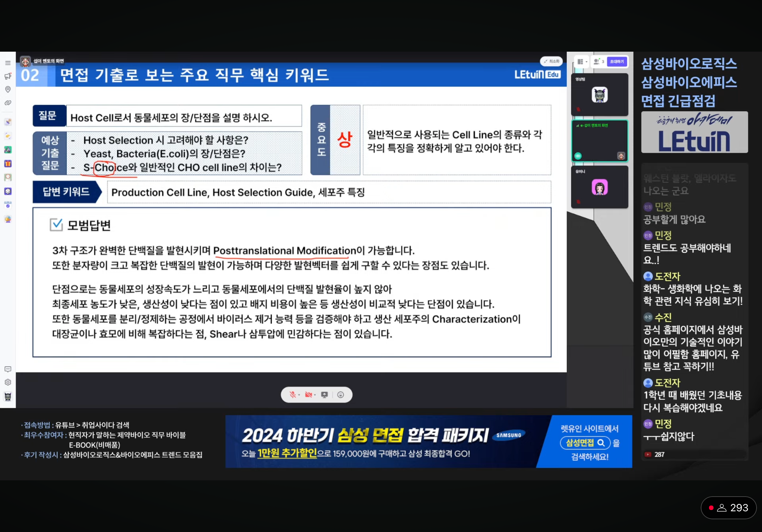Screen dimensions: 762x532
Task: Expand camera options dropdown arrow
Action: 315,395
